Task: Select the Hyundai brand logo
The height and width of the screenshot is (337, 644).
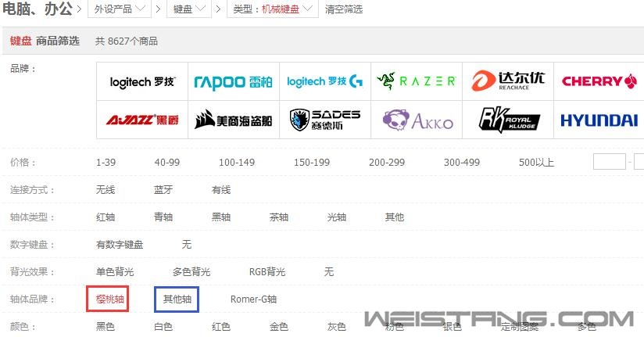Action: [x=599, y=120]
